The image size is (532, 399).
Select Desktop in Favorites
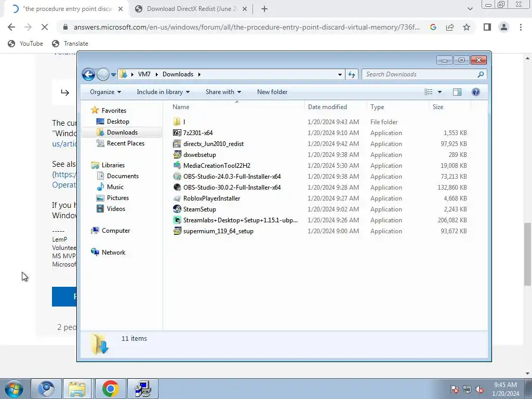coord(118,122)
